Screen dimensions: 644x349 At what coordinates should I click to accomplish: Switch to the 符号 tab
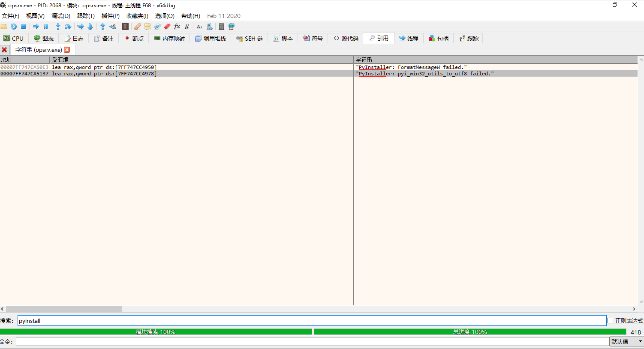click(x=313, y=39)
